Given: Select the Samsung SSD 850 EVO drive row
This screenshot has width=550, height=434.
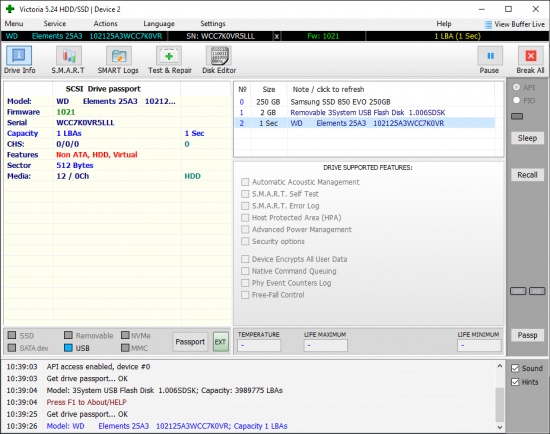Looking at the screenshot, I should coord(365,102).
